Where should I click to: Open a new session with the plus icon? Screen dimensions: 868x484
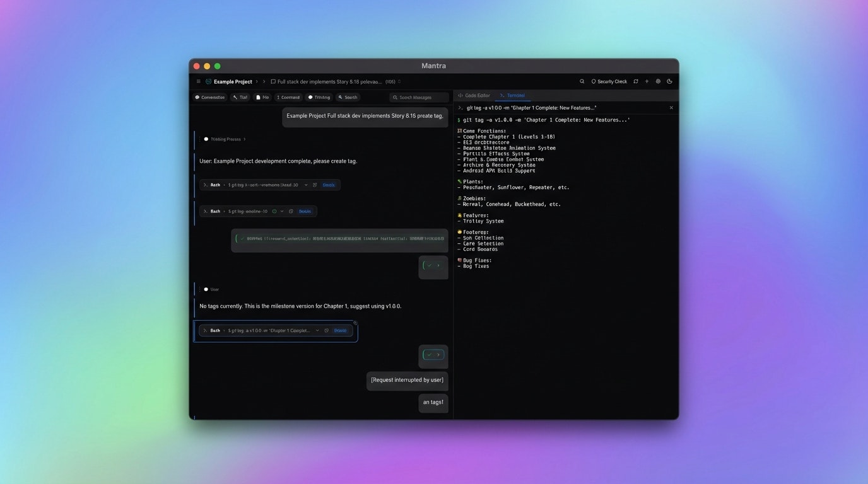647,81
